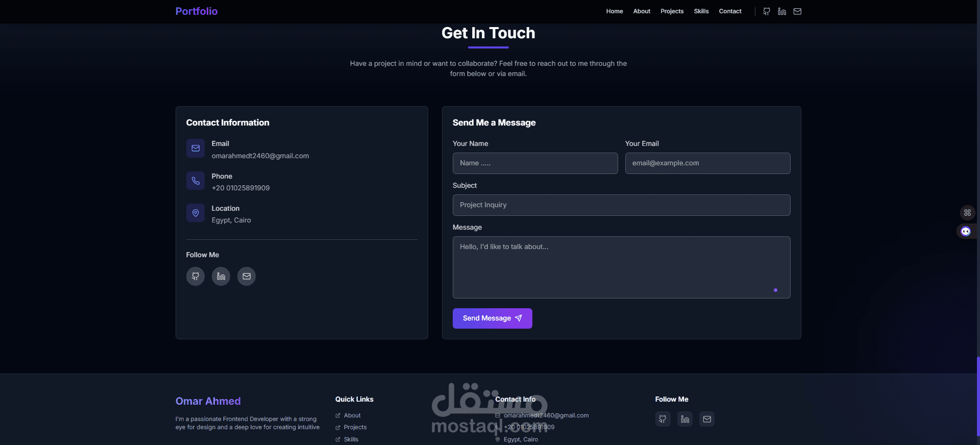Click 'Egypt, Cairo' in Contact Information card
This screenshot has width=980, height=445.
231,220
